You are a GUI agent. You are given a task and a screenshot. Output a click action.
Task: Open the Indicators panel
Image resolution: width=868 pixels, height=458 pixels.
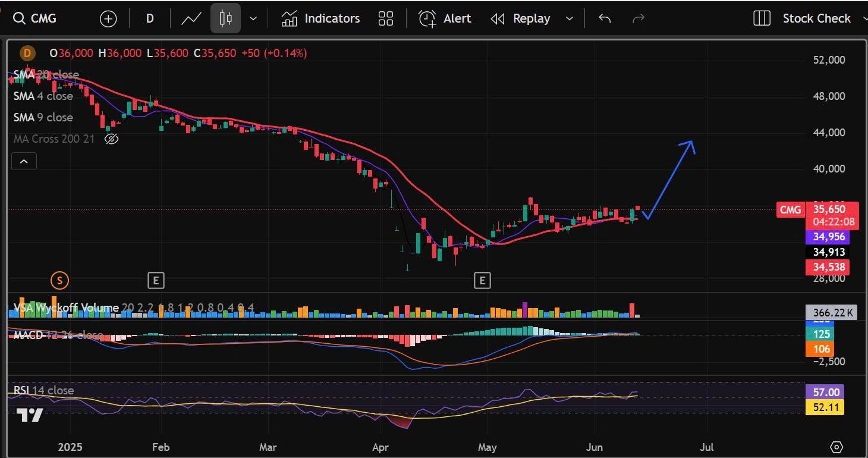pyautogui.click(x=320, y=18)
